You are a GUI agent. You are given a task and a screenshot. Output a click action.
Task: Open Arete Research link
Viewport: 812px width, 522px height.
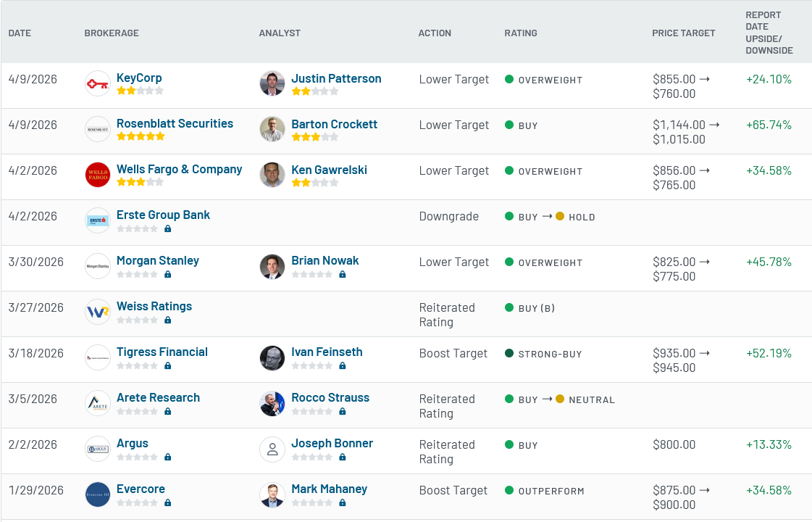coord(159,397)
